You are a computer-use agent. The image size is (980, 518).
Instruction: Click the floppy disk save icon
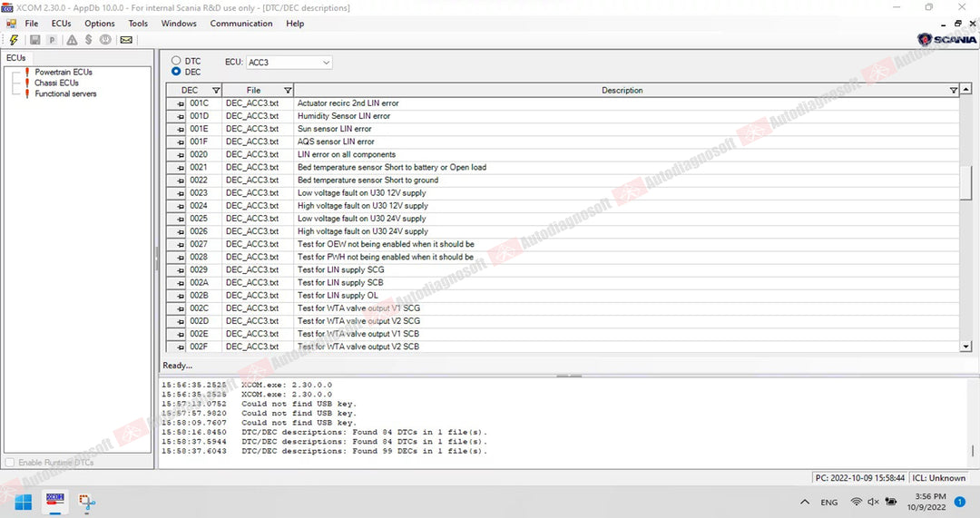35,40
